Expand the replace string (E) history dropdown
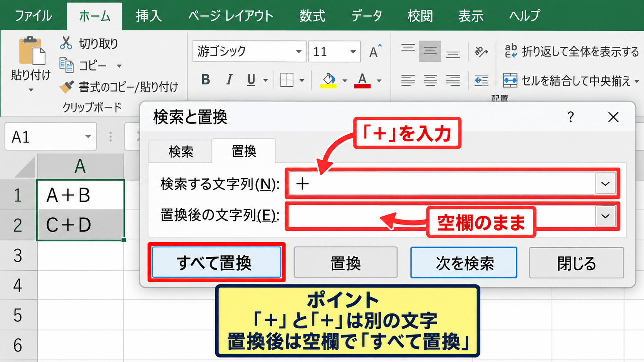The height and width of the screenshot is (362, 644). [x=605, y=216]
